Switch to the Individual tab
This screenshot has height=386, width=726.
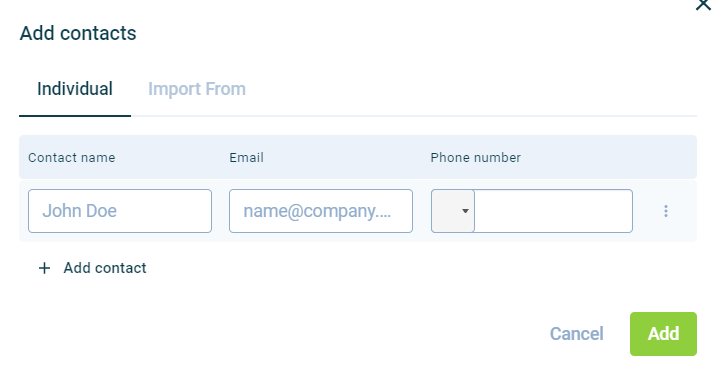[x=75, y=89]
